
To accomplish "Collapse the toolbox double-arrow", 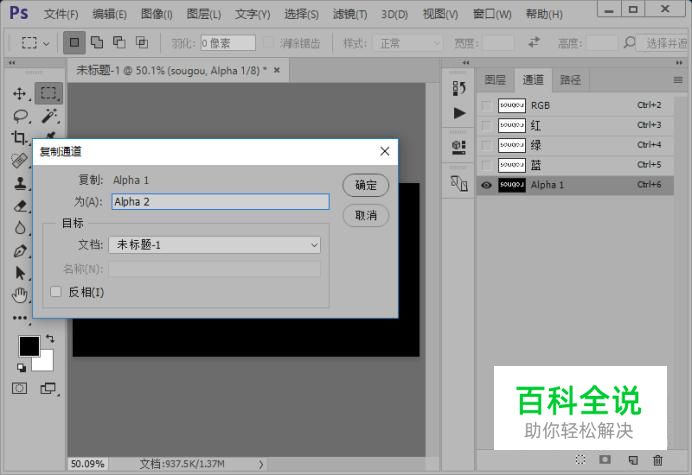I will coord(12,63).
